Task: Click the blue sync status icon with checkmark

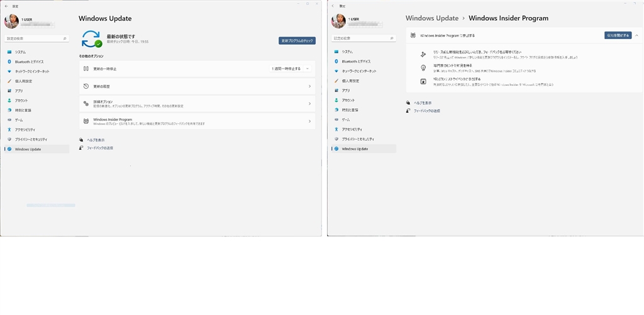Action: 92,39
